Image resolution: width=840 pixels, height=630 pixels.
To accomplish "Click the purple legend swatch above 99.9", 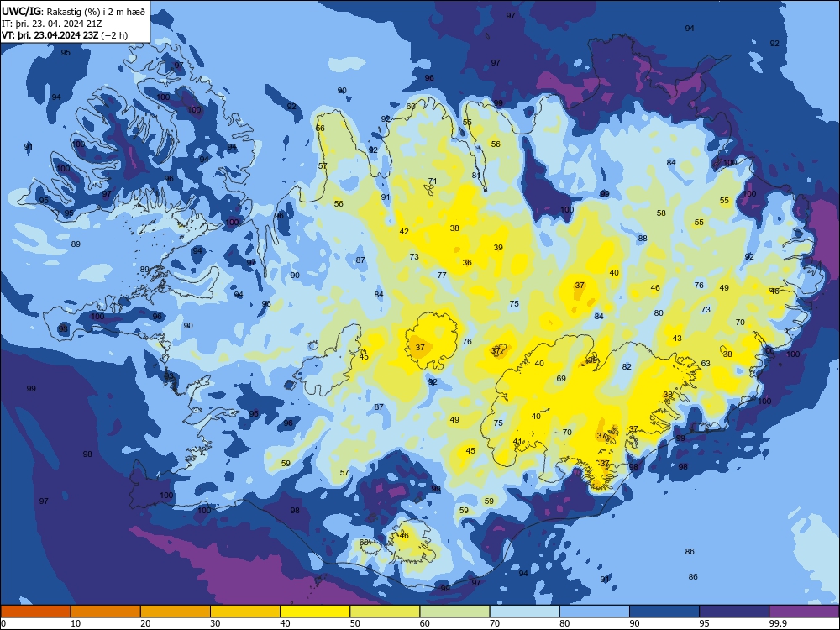I will pyautogui.click(x=804, y=612).
